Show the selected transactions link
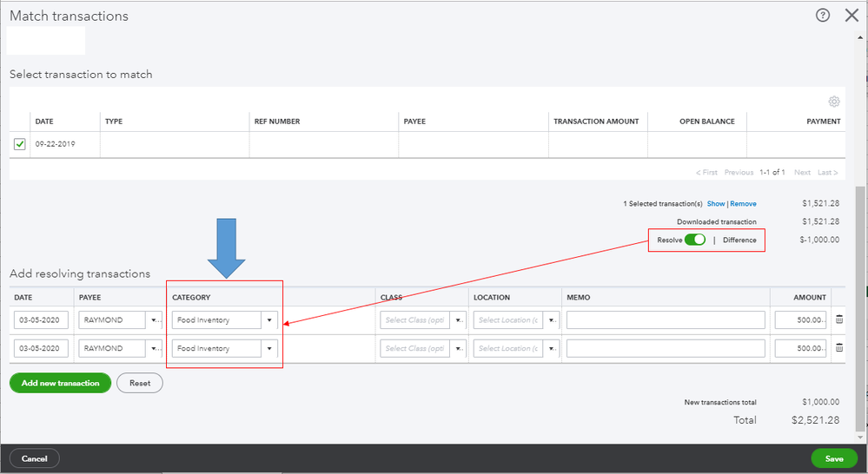868x474 pixels. click(x=716, y=203)
